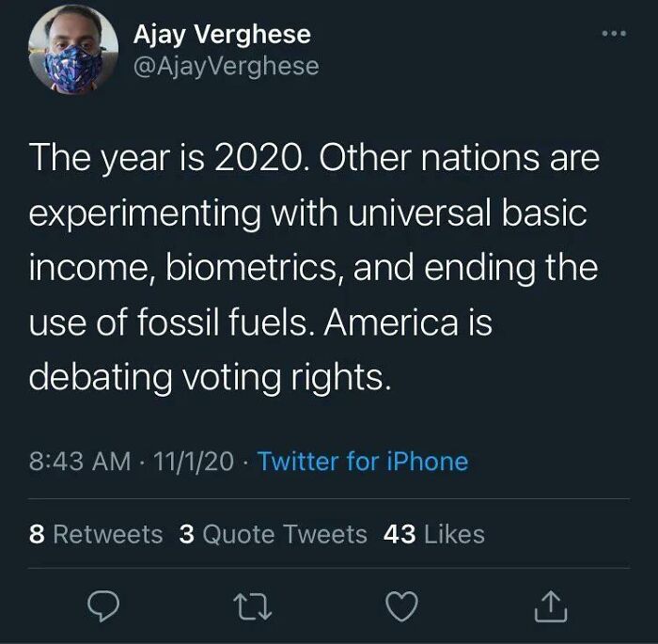Open the @AjayVerghese handle link
Image resolution: width=658 pixels, height=644 pixels.
pyautogui.click(x=227, y=66)
